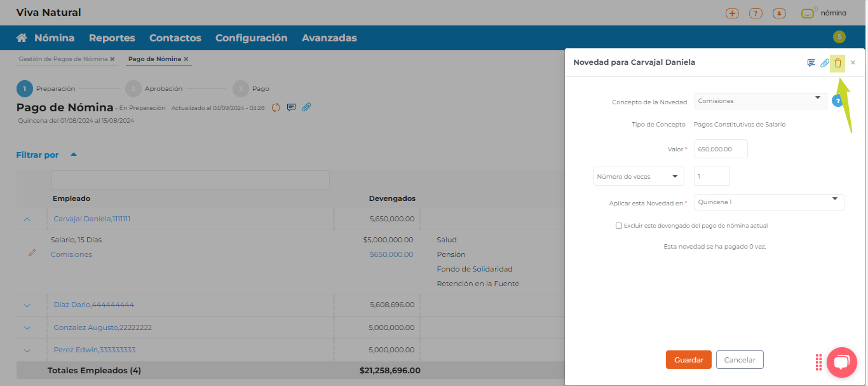This screenshot has height=386, width=868.
Task: Collapse the Carvajal Daniela employee row
Action: tap(27, 219)
